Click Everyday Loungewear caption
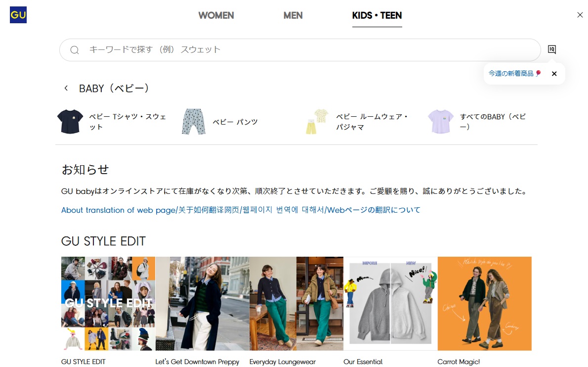Image resolution: width=588 pixels, height=367 pixels. (282, 362)
